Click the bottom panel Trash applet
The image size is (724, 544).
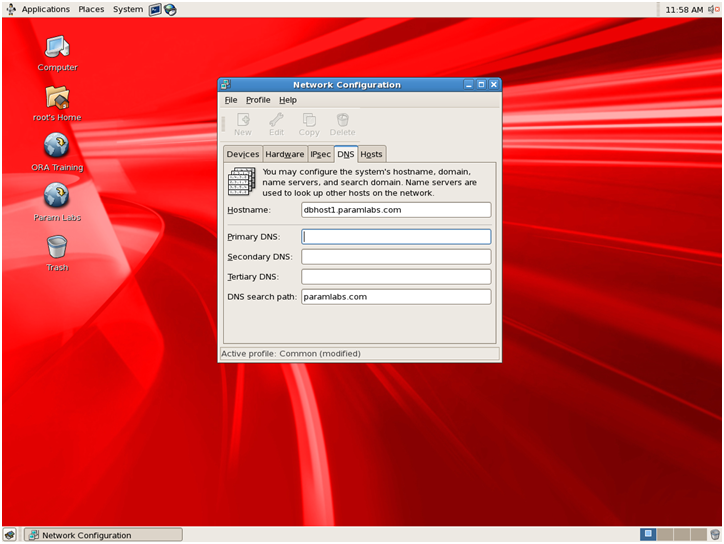click(x=715, y=535)
